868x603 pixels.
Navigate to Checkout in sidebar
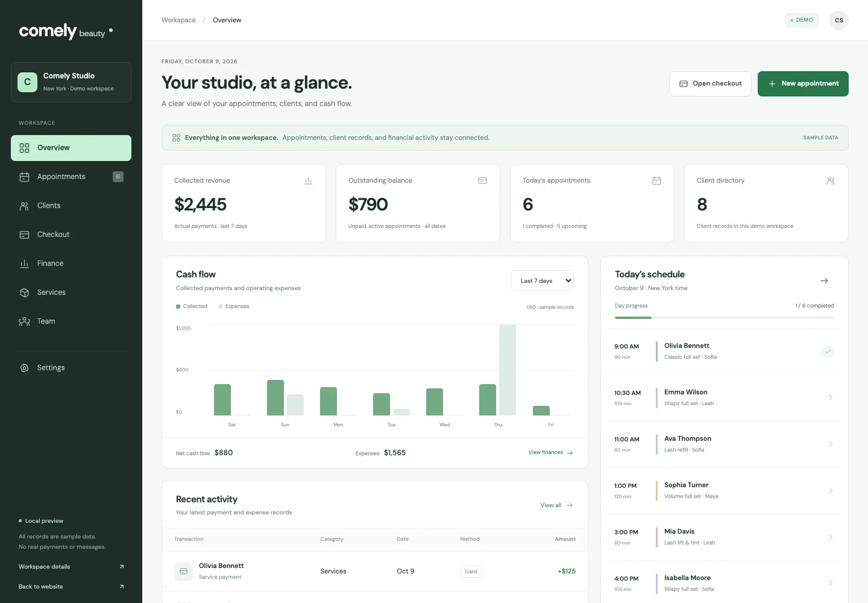[x=71, y=235]
